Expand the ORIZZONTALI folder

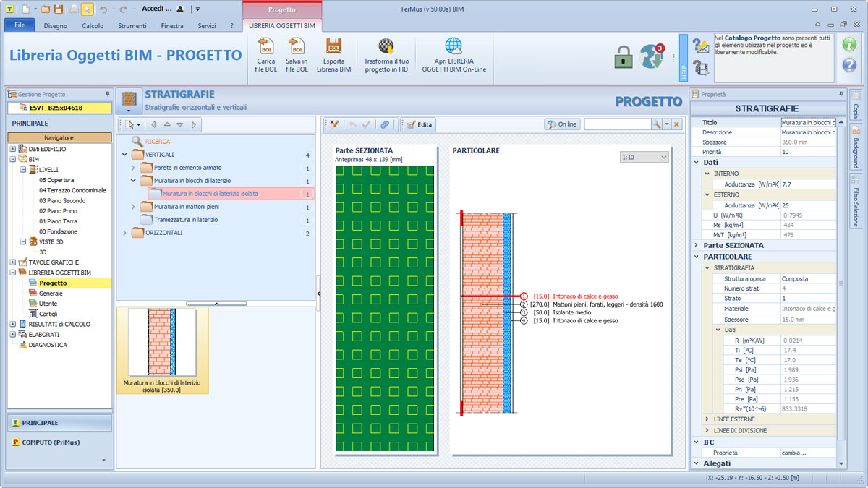[x=124, y=233]
